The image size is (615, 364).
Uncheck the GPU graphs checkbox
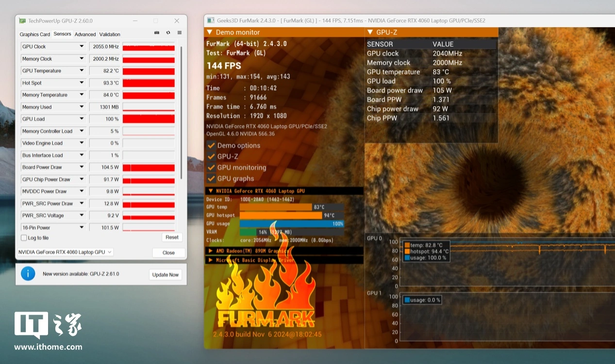[211, 179]
